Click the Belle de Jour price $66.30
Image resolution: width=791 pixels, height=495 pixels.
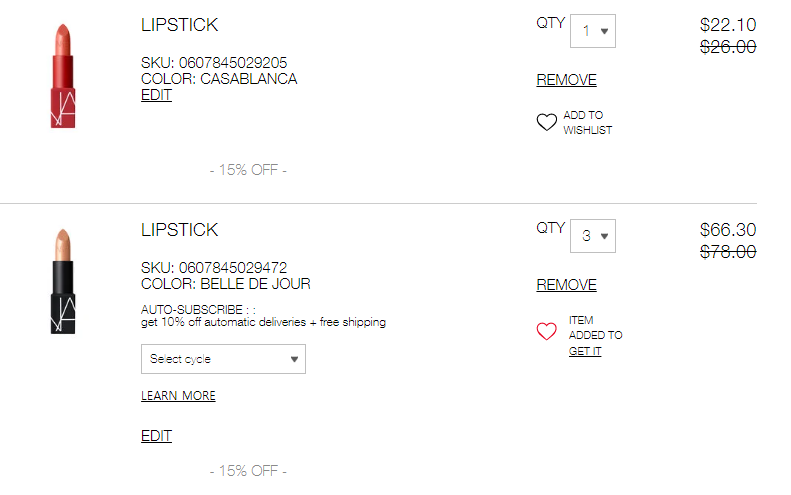click(x=728, y=231)
